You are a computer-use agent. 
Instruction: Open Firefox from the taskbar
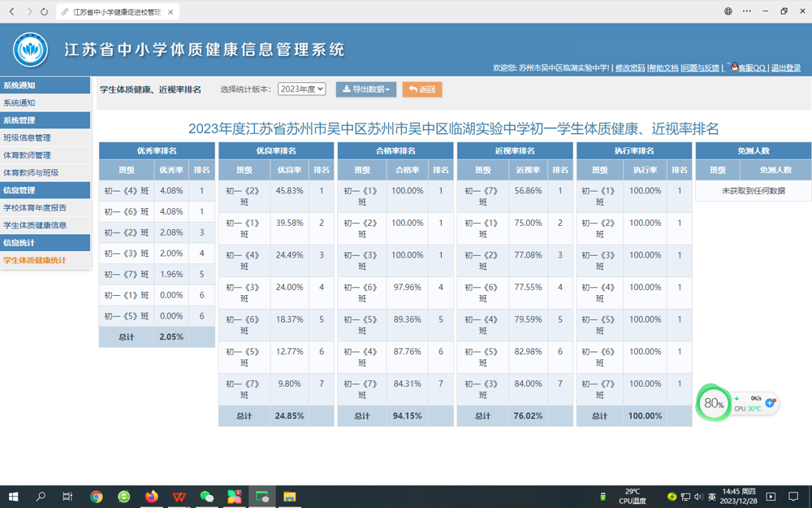pos(152,497)
